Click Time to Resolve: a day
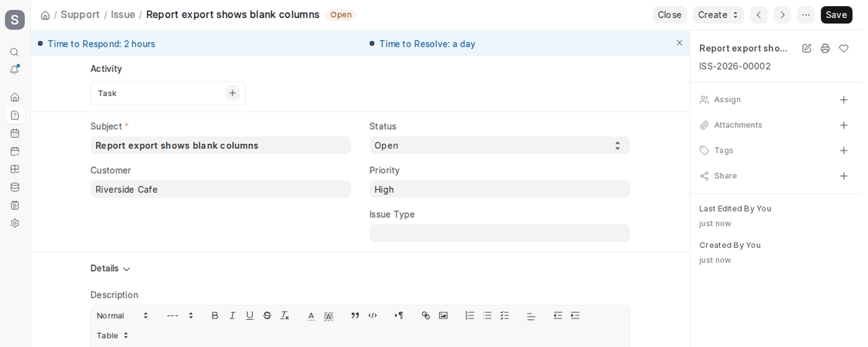 pyautogui.click(x=427, y=43)
